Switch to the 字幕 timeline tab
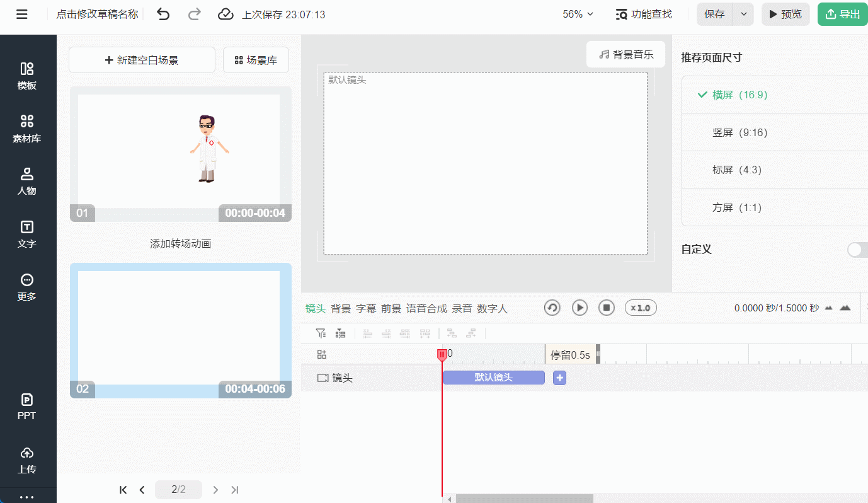 (366, 308)
